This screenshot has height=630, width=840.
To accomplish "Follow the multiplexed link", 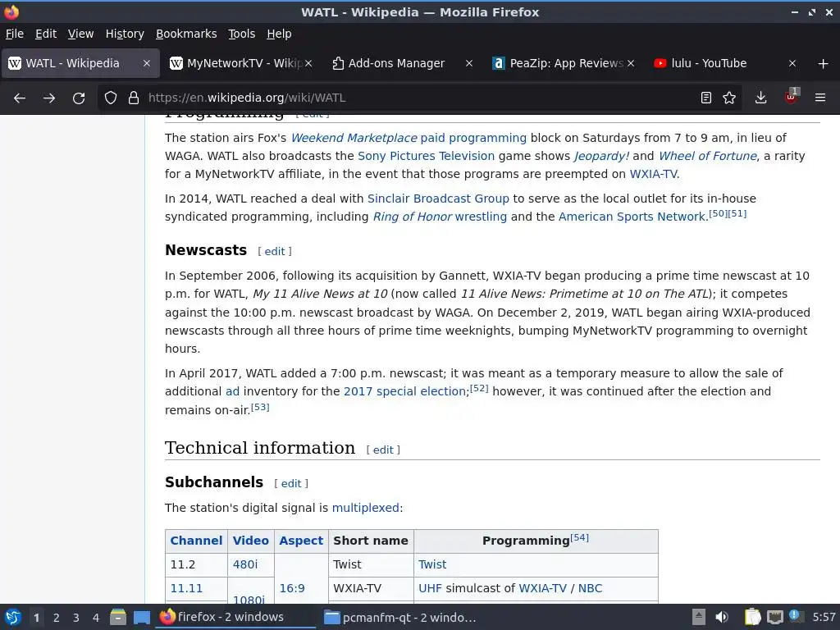I will coord(366,508).
